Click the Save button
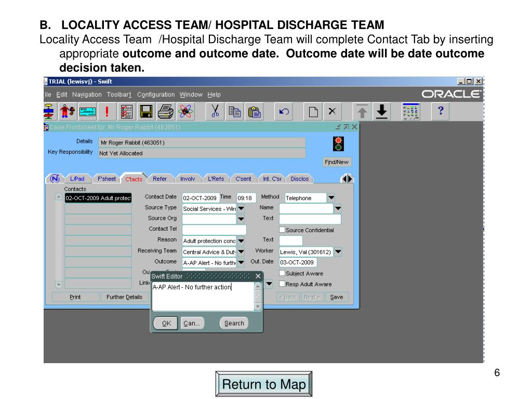532x399 pixels. pos(337,297)
